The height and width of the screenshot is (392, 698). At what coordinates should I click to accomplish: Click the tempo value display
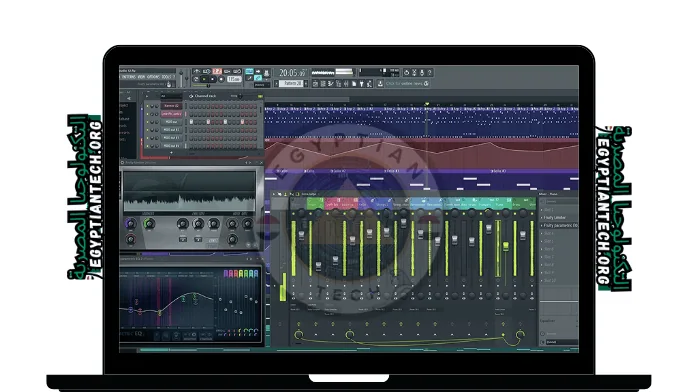(x=235, y=79)
